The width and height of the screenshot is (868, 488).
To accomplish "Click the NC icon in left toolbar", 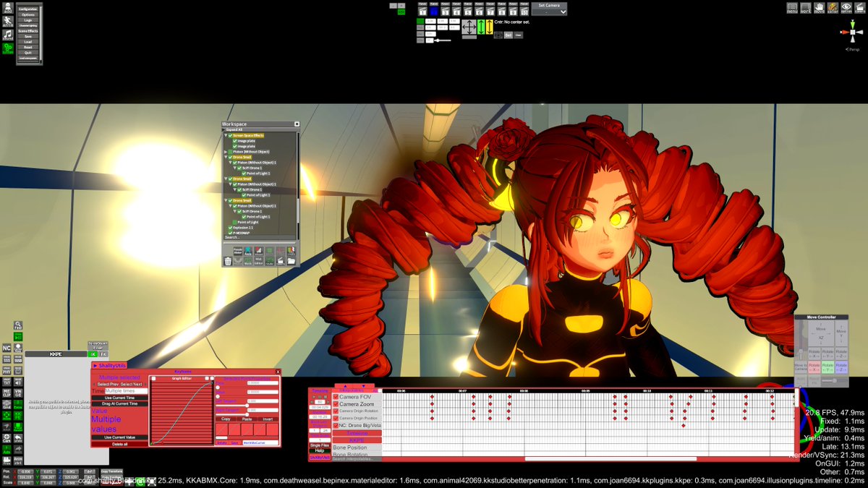I will [7, 348].
